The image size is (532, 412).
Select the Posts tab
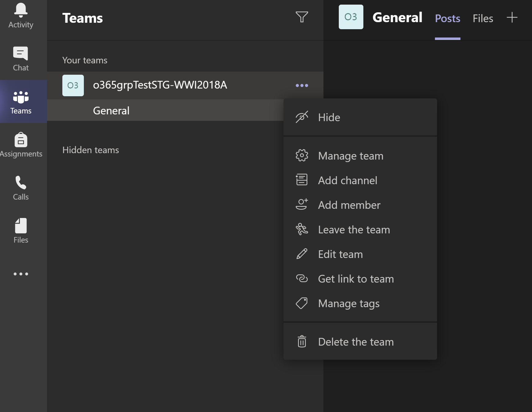[448, 18]
